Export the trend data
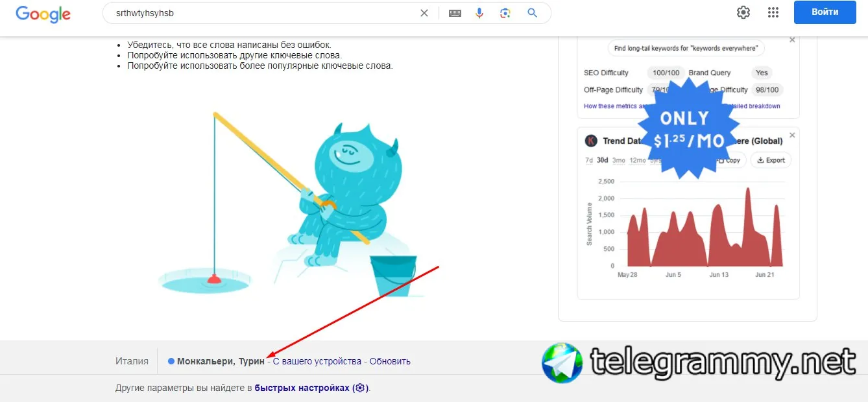 click(x=771, y=160)
